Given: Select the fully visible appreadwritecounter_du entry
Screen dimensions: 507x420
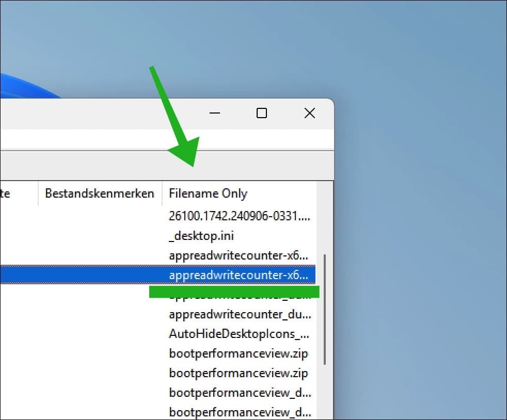Looking at the screenshot, I should pos(240,314).
